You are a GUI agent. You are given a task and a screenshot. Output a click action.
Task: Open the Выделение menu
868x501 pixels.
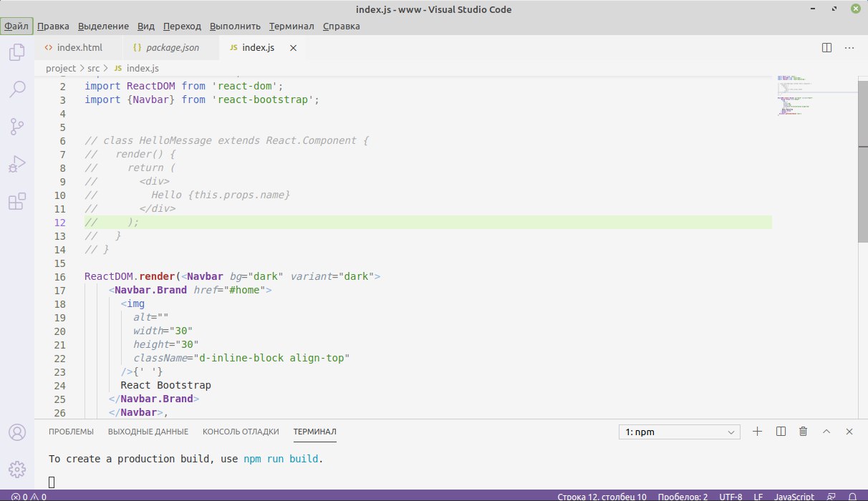click(x=103, y=26)
